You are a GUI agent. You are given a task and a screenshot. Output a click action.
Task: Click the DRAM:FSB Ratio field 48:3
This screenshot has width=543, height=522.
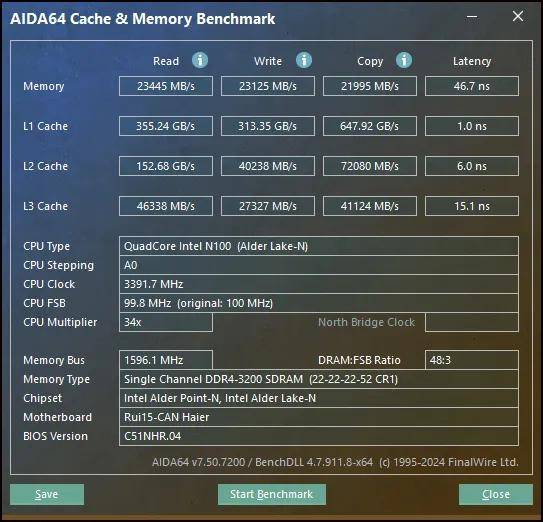472,360
